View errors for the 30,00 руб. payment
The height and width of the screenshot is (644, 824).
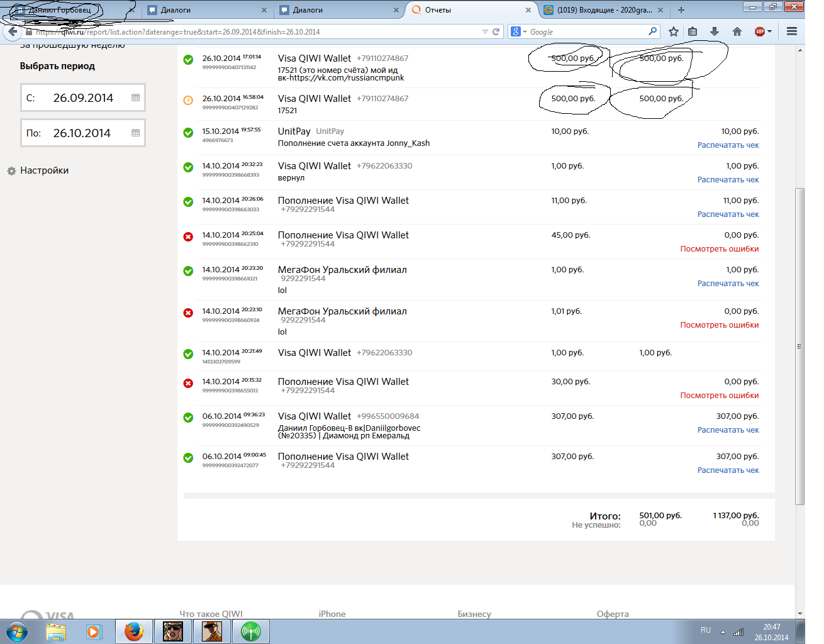(x=719, y=396)
